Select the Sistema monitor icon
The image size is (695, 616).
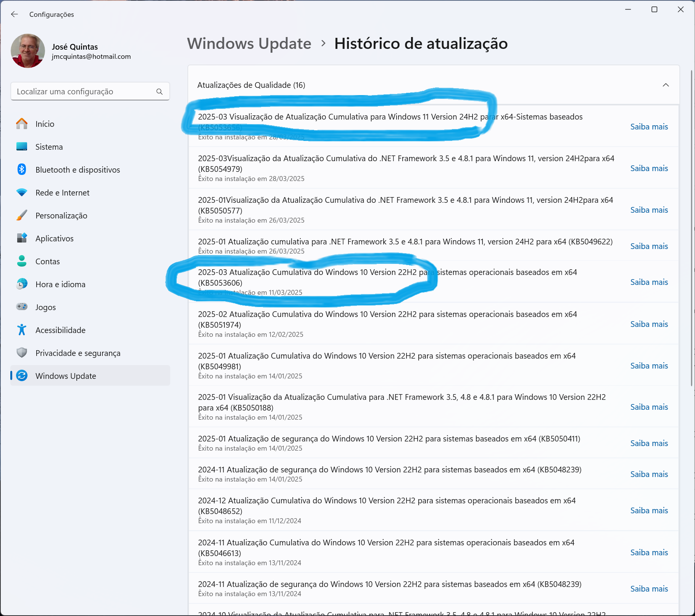[x=22, y=147]
